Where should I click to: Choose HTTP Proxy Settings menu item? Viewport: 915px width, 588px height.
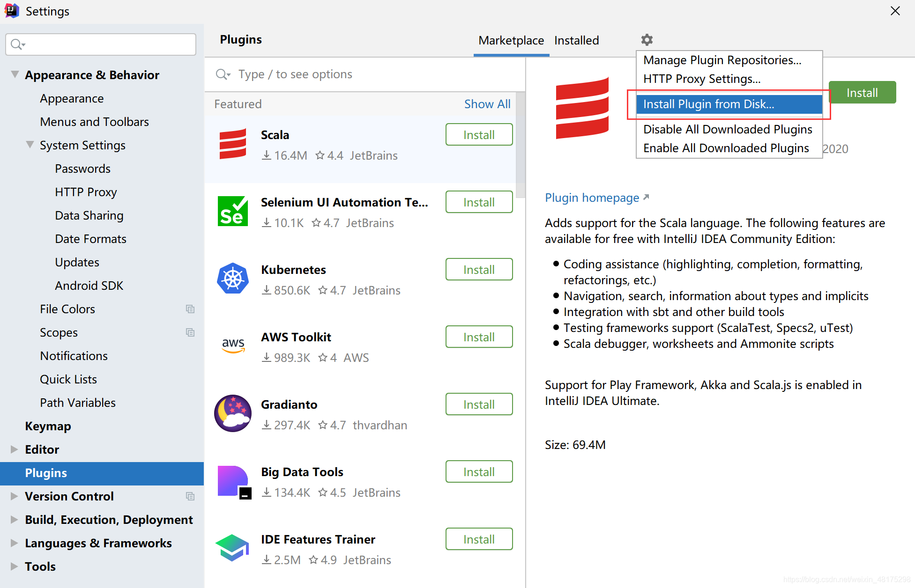click(729, 79)
